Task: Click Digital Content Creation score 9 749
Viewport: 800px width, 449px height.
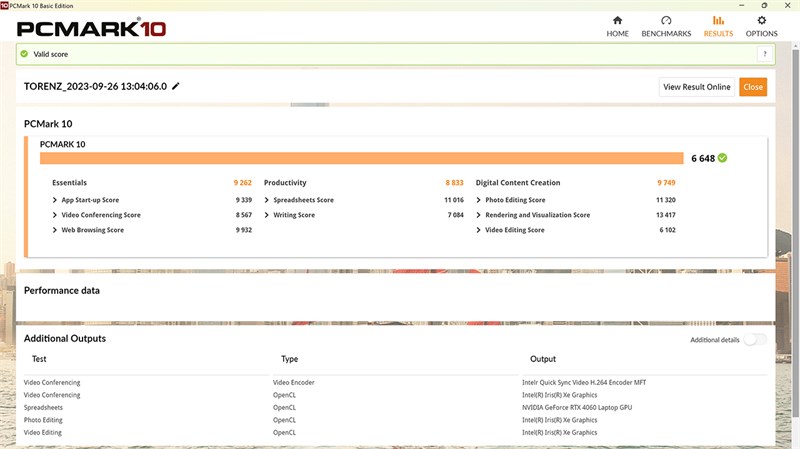Action: click(x=666, y=183)
